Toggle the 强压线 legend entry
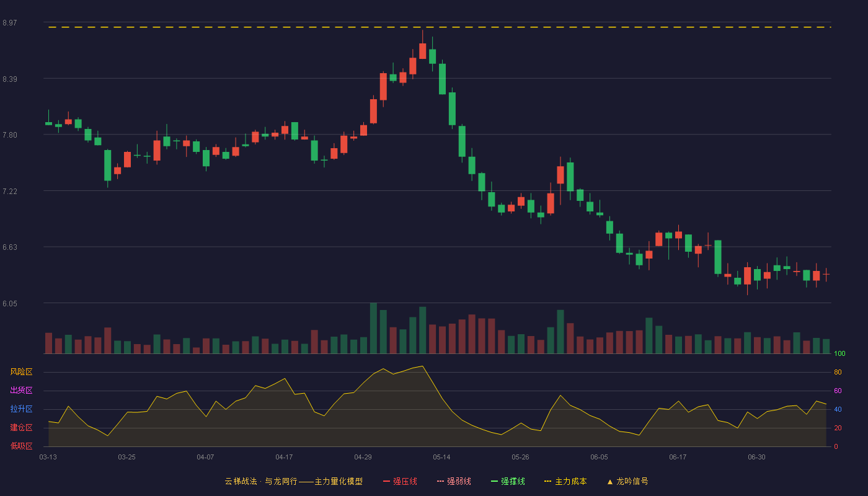 pyautogui.click(x=400, y=481)
